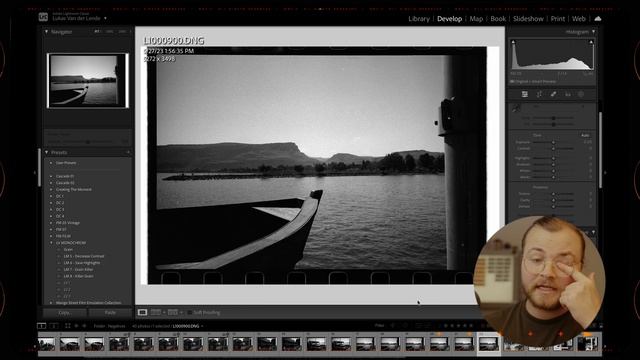The height and width of the screenshot is (360, 640).
Task: Select the Loupe view icon in toolbar
Action: [x=142, y=312]
